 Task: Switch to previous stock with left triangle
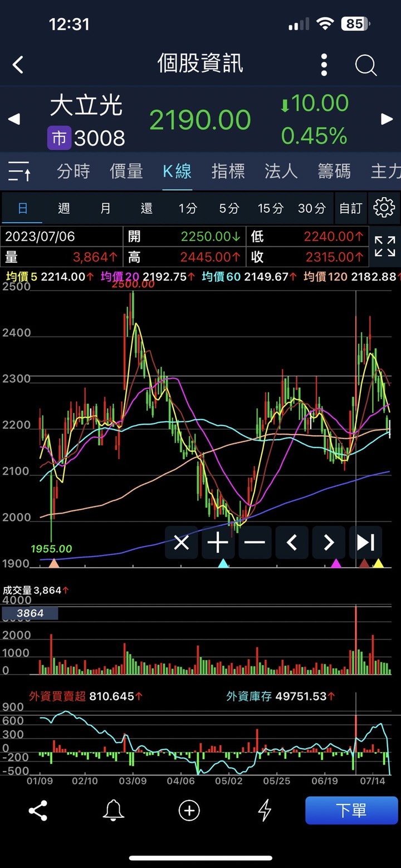point(14,119)
